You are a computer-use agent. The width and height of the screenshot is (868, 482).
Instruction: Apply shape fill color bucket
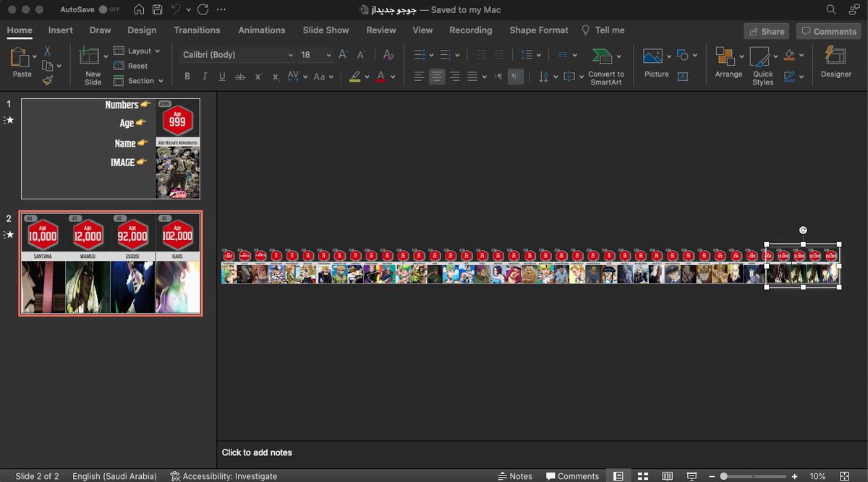790,55
